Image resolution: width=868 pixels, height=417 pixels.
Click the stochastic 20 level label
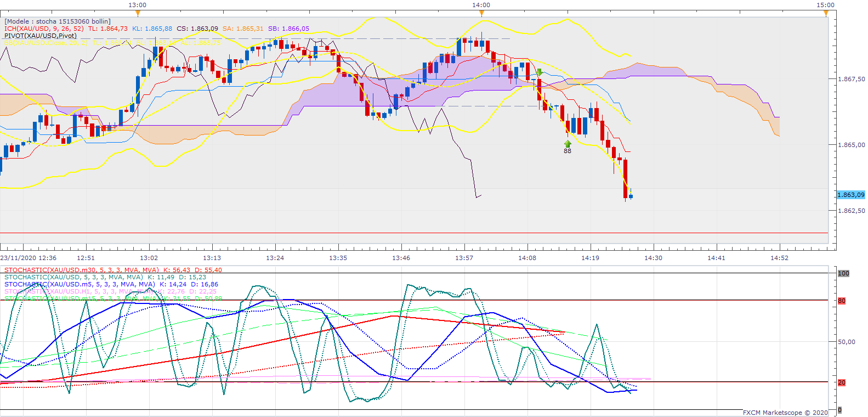click(x=842, y=382)
